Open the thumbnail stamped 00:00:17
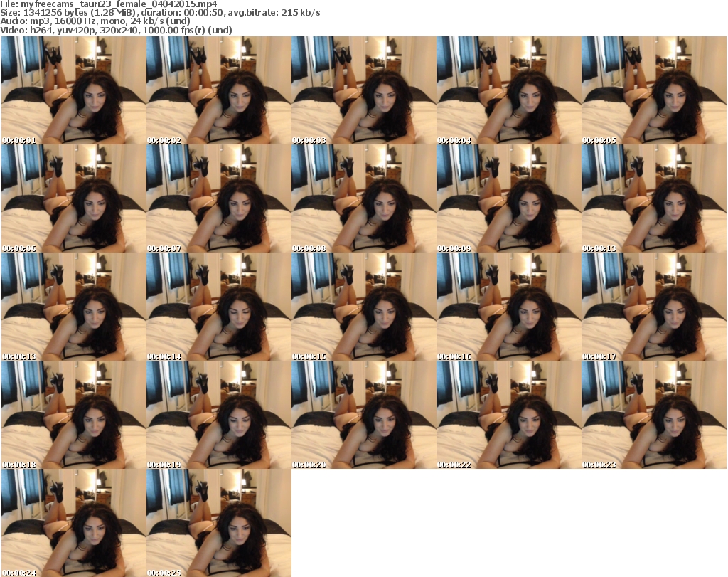The image size is (728, 577). tap(654, 307)
